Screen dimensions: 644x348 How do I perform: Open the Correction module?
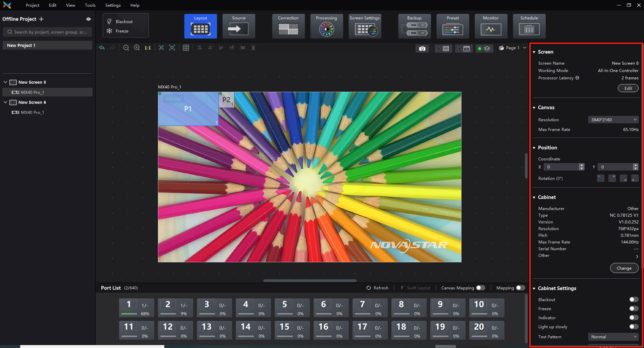pyautogui.click(x=288, y=26)
